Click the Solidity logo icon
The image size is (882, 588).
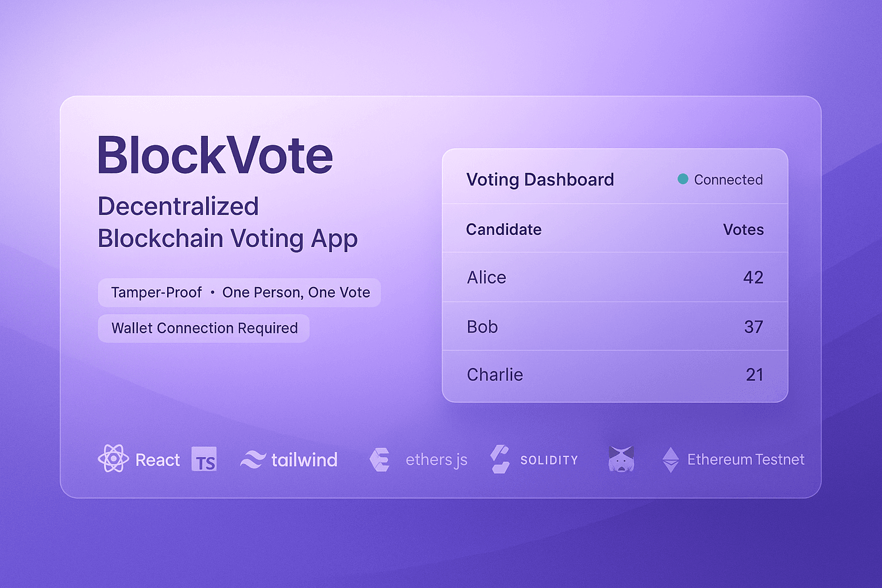click(500, 459)
